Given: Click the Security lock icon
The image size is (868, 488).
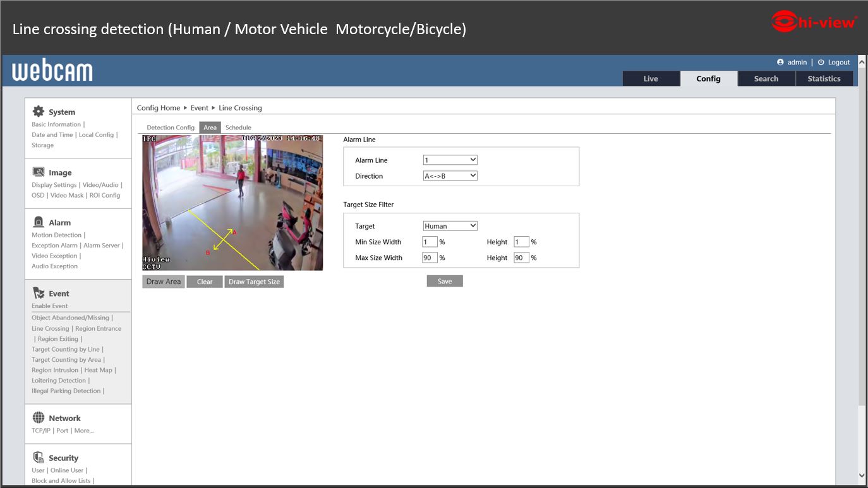Looking at the screenshot, I should point(39,457).
